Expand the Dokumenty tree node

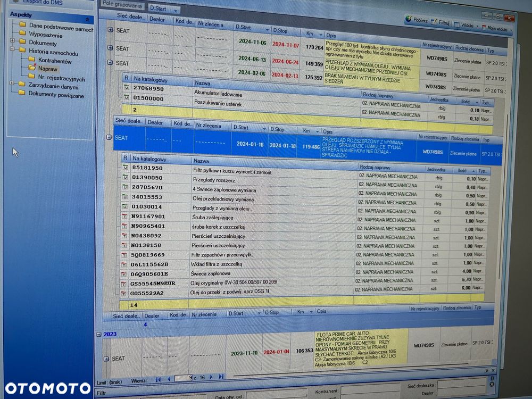click(13, 40)
